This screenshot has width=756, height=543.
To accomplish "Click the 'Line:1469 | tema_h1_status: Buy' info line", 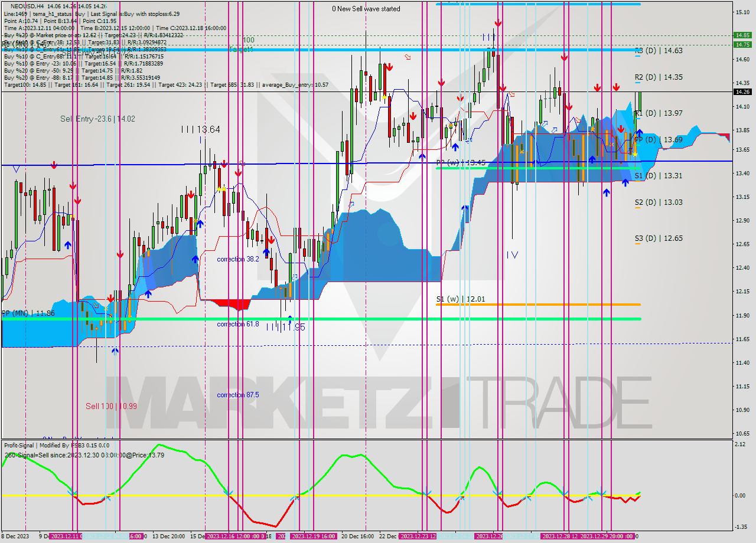I will [x=92, y=14].
